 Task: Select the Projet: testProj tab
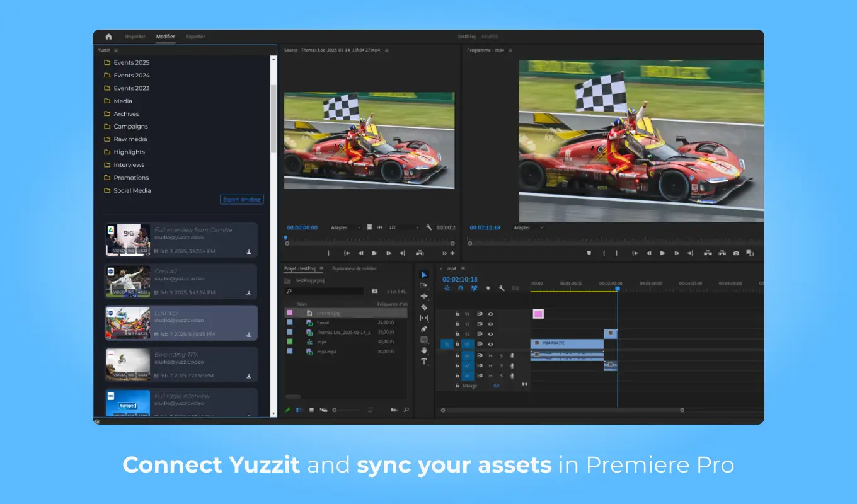(x=300, y=268)
